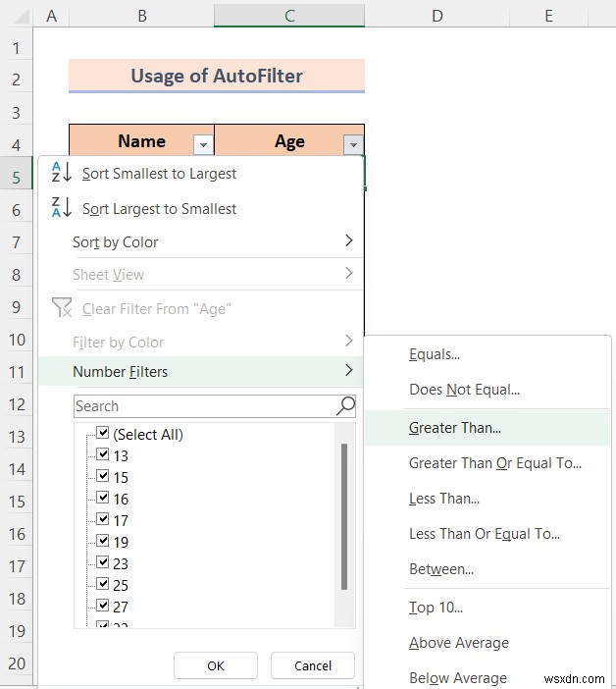The image size is (616, 689).
Task: Expand the Sheet View submenu arrow
Action: pos(348,273)
